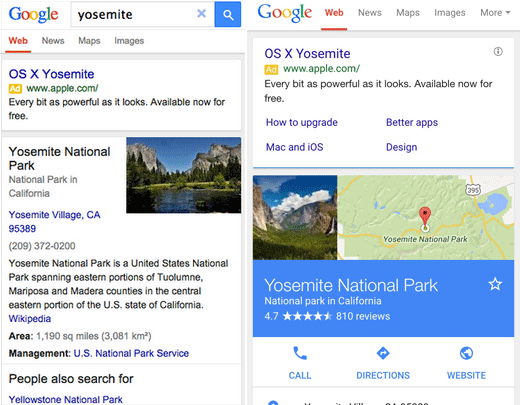The height and width of the screenshot is (405, 520).
Task: Tap the DIRECTIONS diamond icon
Action: coord(383,353)
